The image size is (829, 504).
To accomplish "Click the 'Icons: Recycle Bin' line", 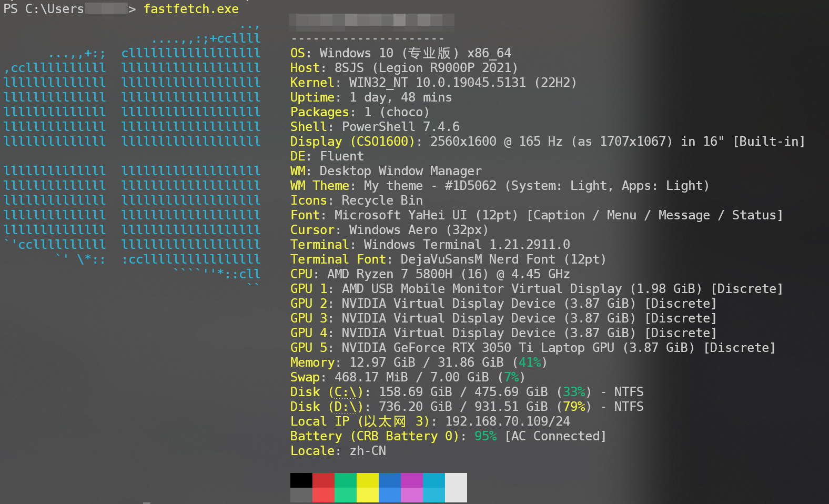I will tap(356, 200).
